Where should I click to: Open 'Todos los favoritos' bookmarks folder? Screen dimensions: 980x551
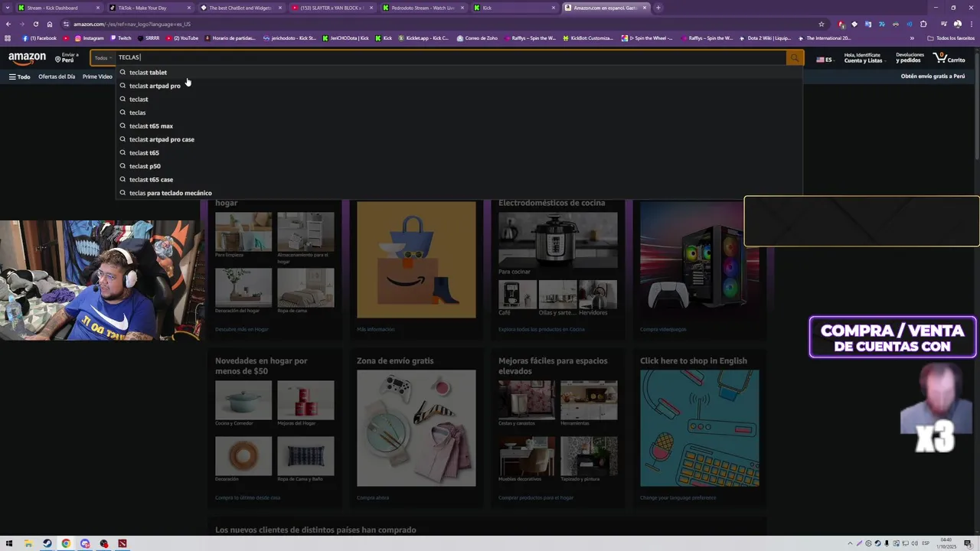[x=951, y=37]
